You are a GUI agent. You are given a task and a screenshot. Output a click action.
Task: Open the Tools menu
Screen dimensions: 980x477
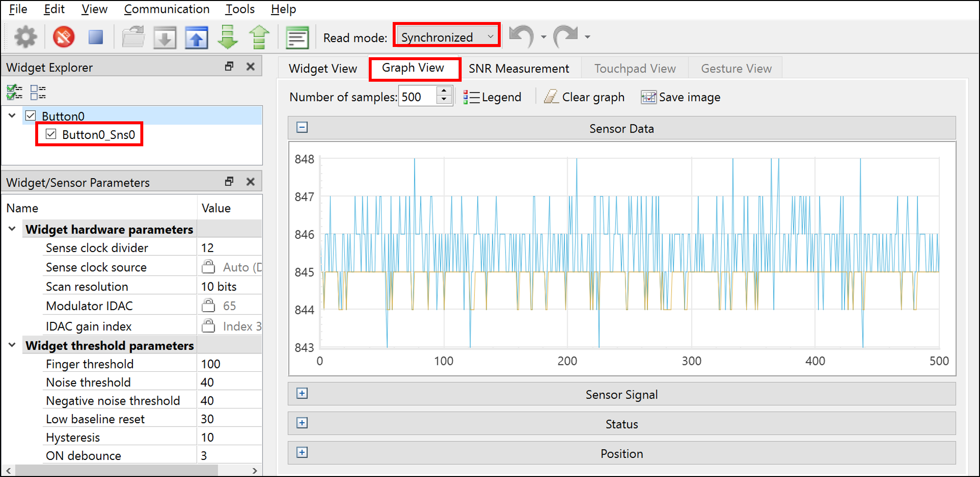[240, 9]
